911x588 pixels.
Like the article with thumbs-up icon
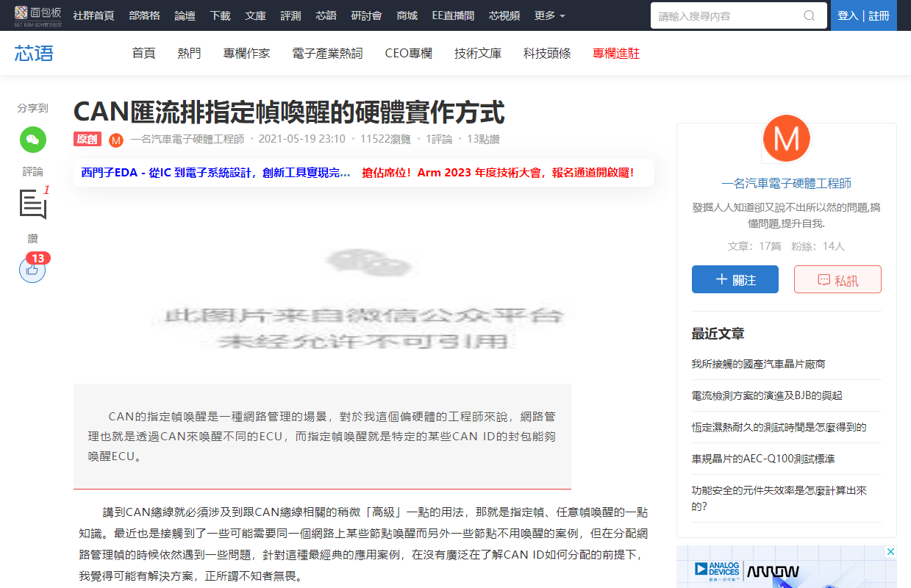[x=32, y=270]
